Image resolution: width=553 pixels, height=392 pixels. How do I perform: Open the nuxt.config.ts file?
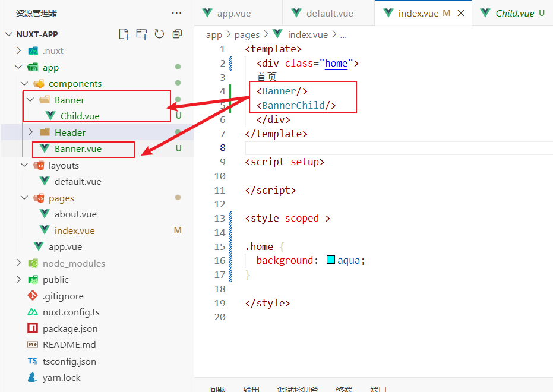71,312
